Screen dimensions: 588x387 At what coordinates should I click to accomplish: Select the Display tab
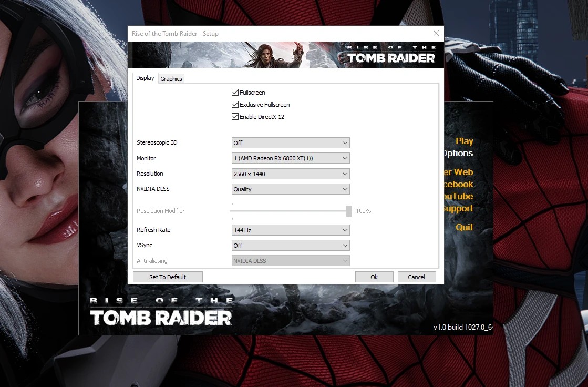click(x=145, y=78)
